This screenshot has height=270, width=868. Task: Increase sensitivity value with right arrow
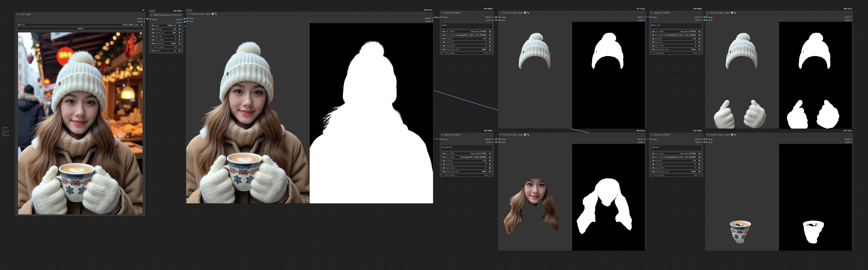coord(180,29)
